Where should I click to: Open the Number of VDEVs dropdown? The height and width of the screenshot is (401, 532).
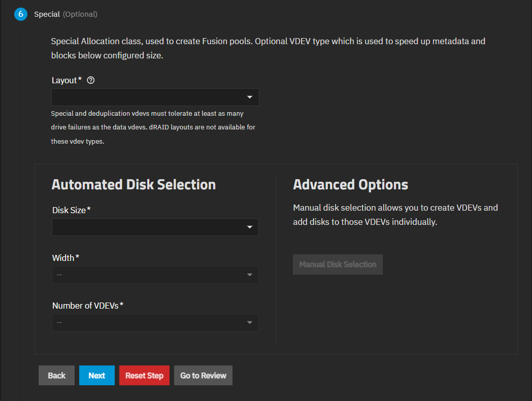pyautogui.click(x=155, y=323)
